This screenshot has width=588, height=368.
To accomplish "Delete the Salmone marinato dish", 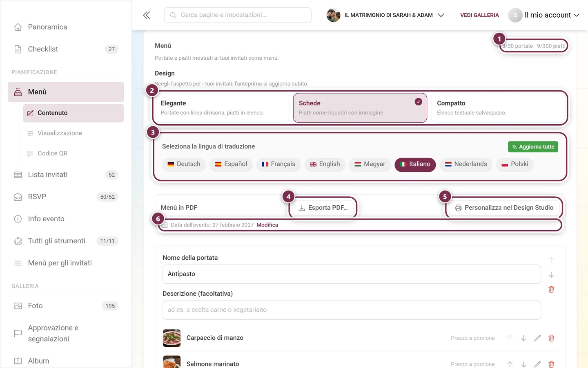I will (x=551, y=364).
